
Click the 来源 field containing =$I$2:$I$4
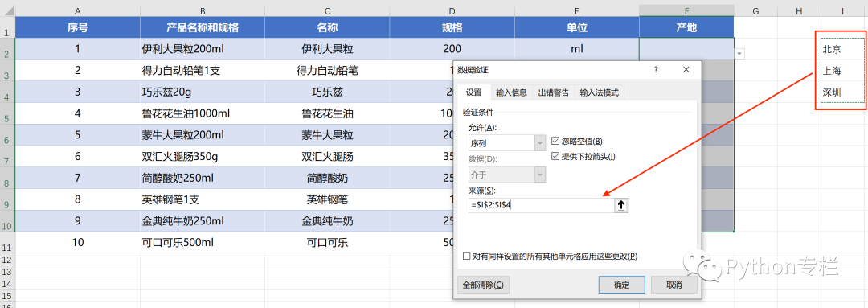click(x=541, y=206)
